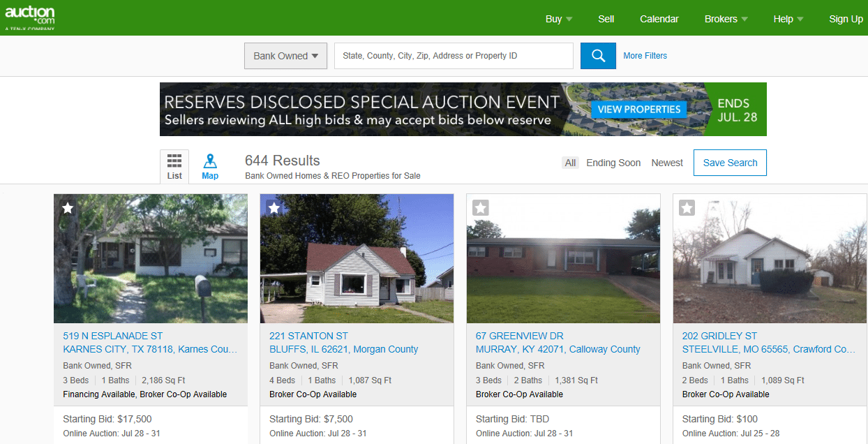Focus the State, County, City search field

454,56
